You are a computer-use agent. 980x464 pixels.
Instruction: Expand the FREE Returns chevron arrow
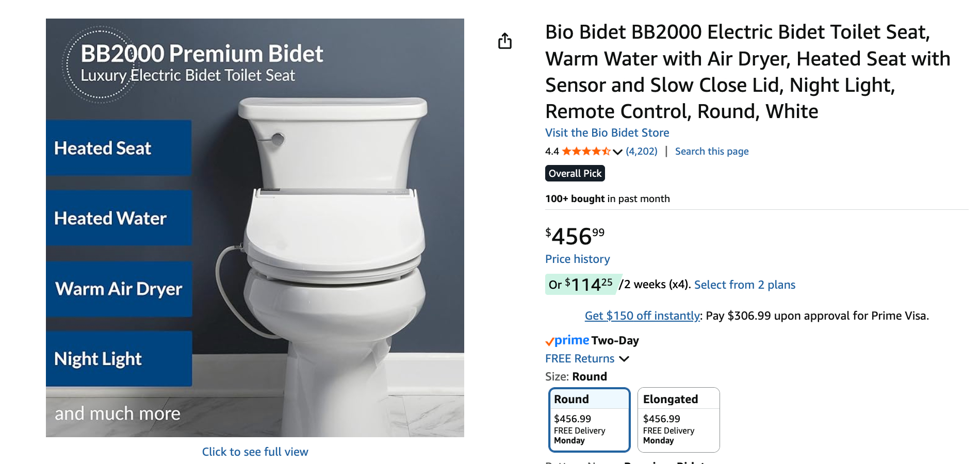point(624,359)
